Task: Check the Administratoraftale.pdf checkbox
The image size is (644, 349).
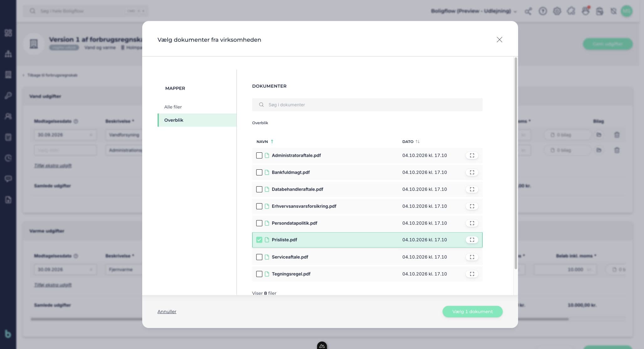Action: (259, 156)
